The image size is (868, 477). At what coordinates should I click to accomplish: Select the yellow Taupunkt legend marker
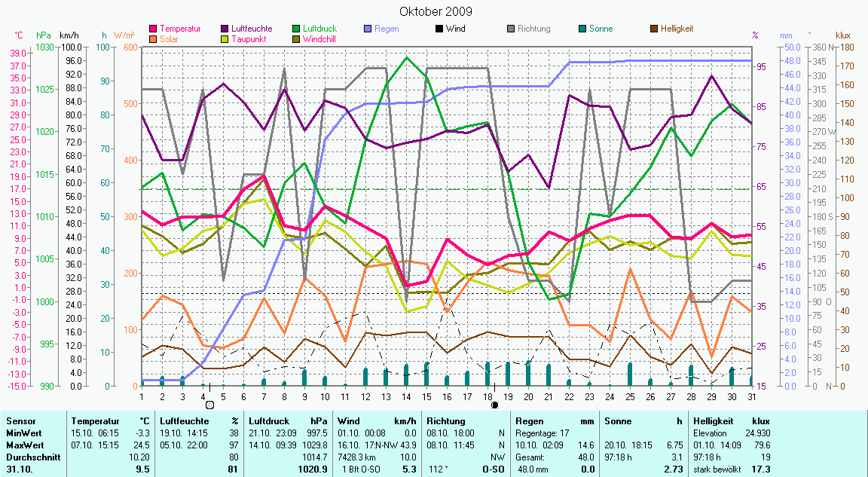tap(225, 38)
